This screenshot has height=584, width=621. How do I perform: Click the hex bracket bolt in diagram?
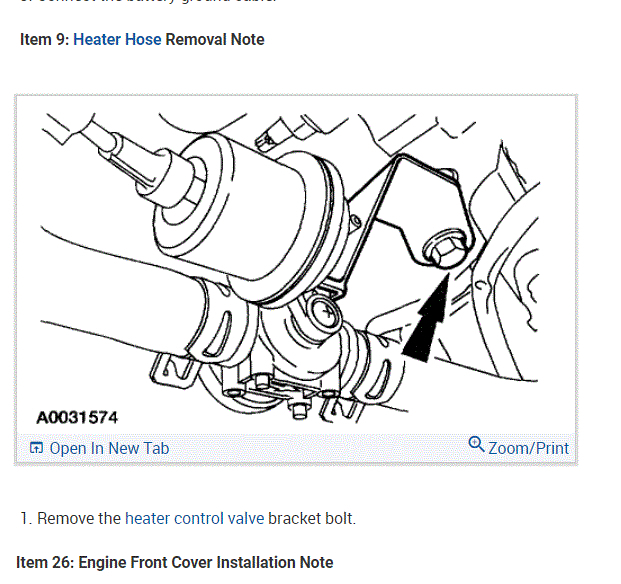tap(446, 249)
